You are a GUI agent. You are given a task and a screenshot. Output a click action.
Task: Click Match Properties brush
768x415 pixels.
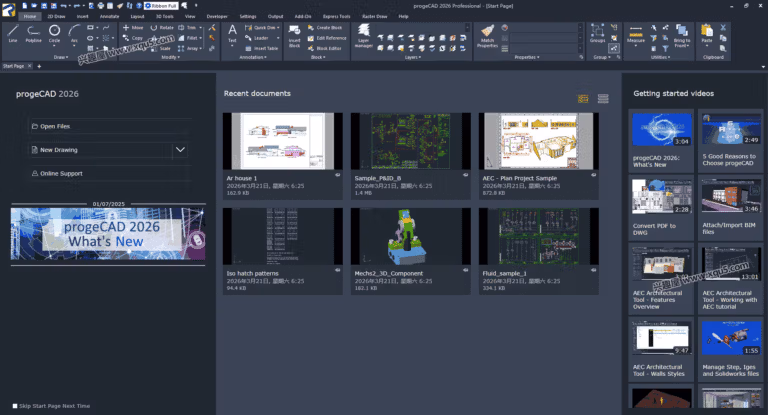[x=487, y=36]
